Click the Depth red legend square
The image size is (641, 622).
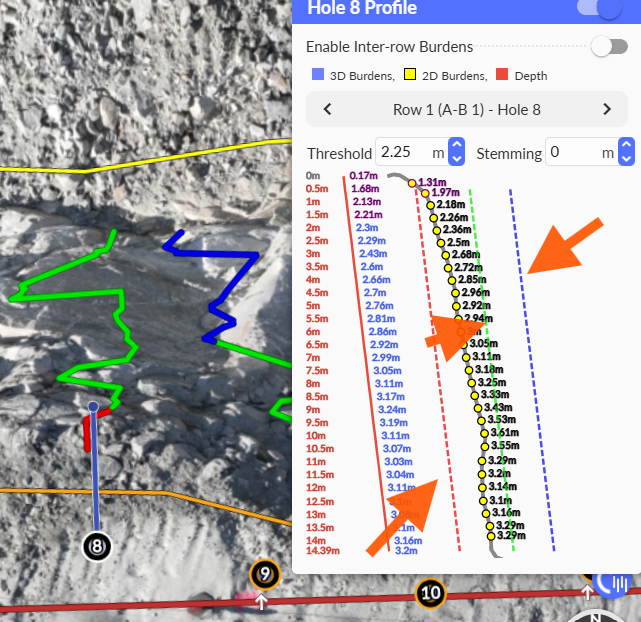(502, 76)
